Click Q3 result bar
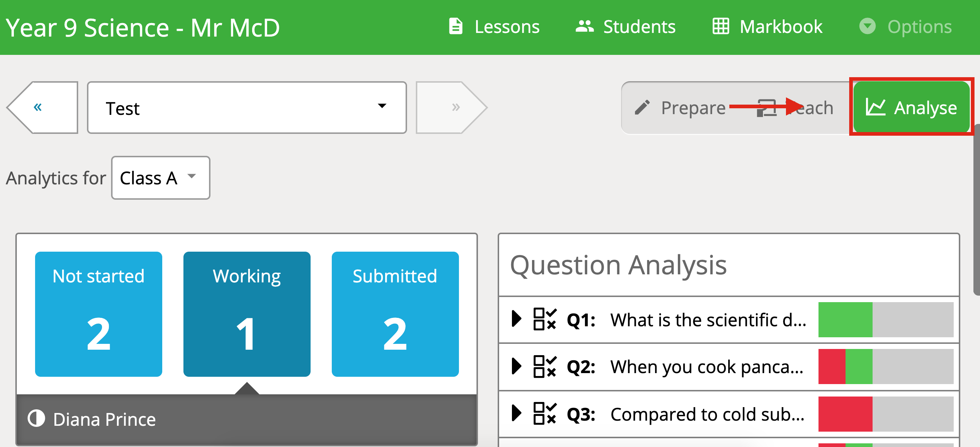The image size is (980, 447). point(886,414)
